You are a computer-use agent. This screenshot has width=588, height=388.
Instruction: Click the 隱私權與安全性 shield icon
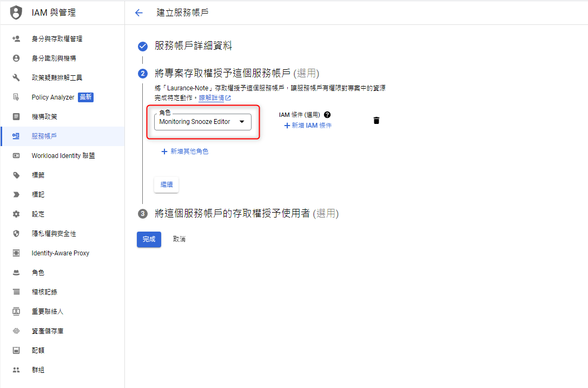pos(16,234)
